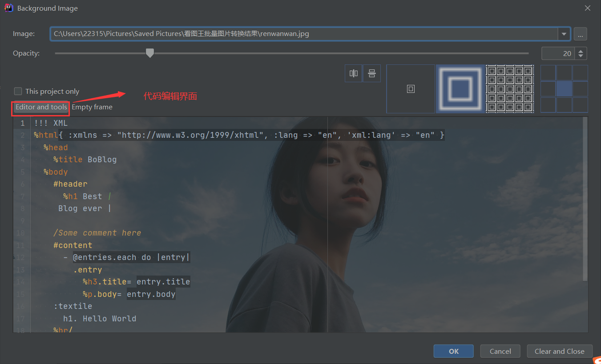Choose the Tile fill style preview
This screenshot has height=364, width=601.
point(510,88)
